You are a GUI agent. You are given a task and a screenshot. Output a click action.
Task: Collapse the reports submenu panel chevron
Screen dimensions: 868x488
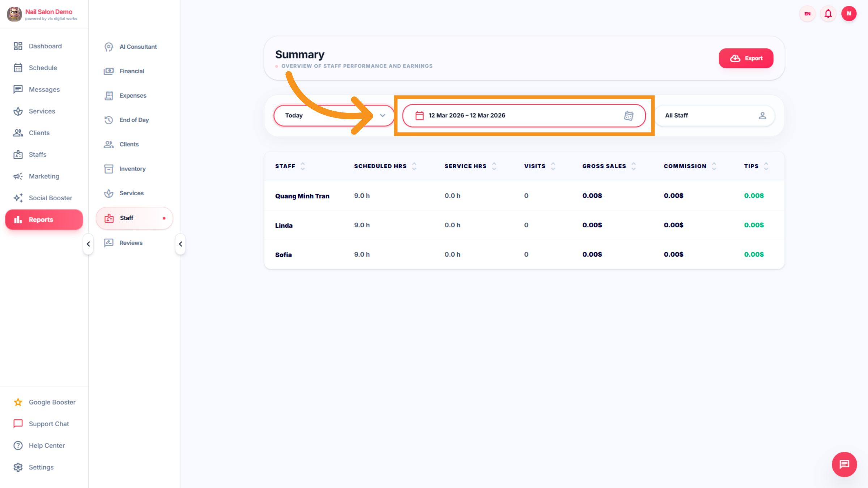tap(180, 244)
